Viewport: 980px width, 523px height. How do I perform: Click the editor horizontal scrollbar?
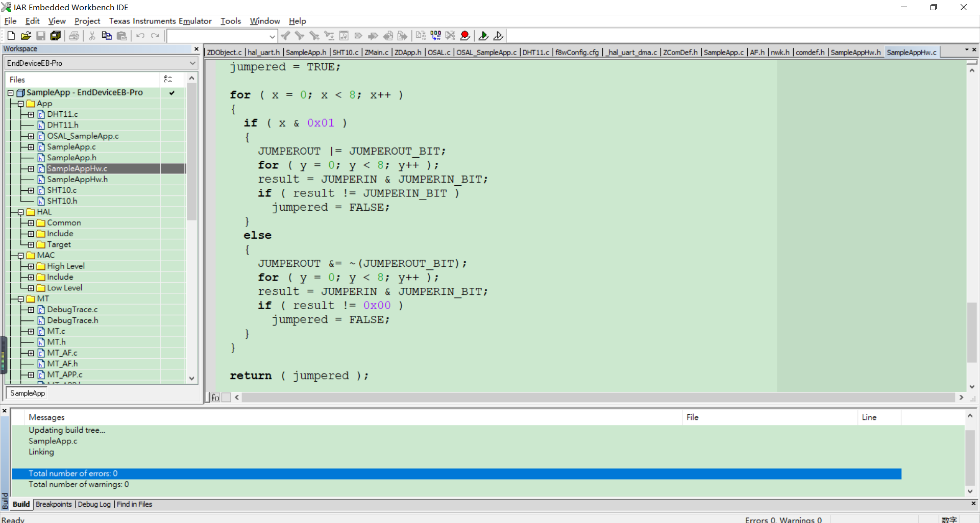[x=598, y=397]
